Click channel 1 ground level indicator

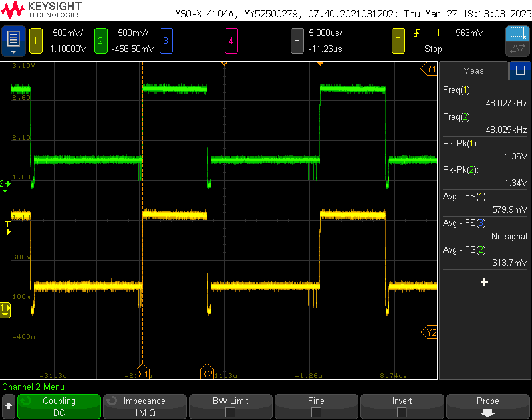5,310
